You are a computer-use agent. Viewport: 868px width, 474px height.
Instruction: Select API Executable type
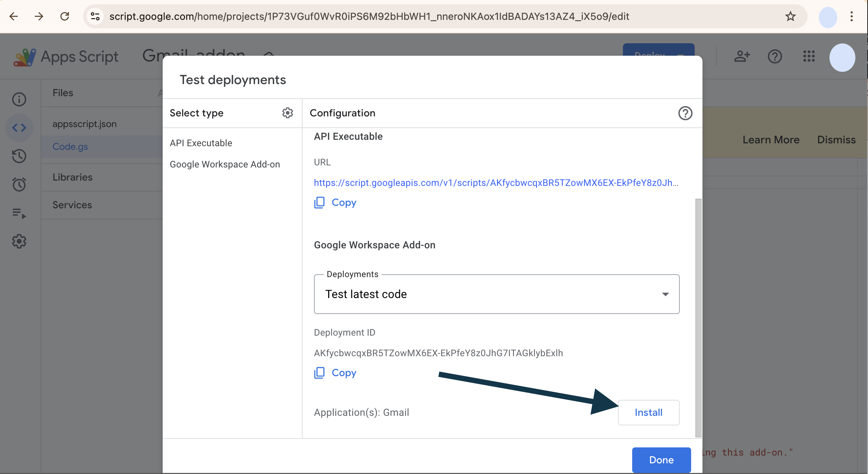201,143
